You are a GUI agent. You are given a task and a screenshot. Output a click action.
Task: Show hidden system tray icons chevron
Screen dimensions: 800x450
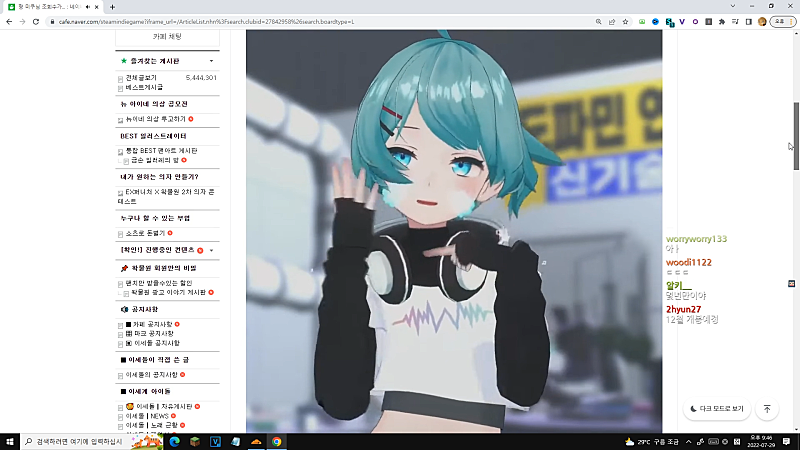tap(688, 442)
